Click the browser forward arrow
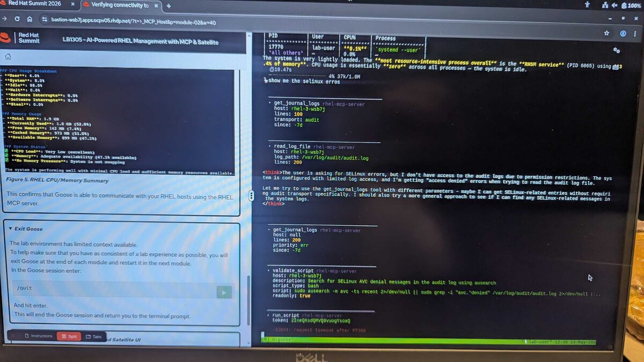 pyautogui.click(x=5, y=18)
